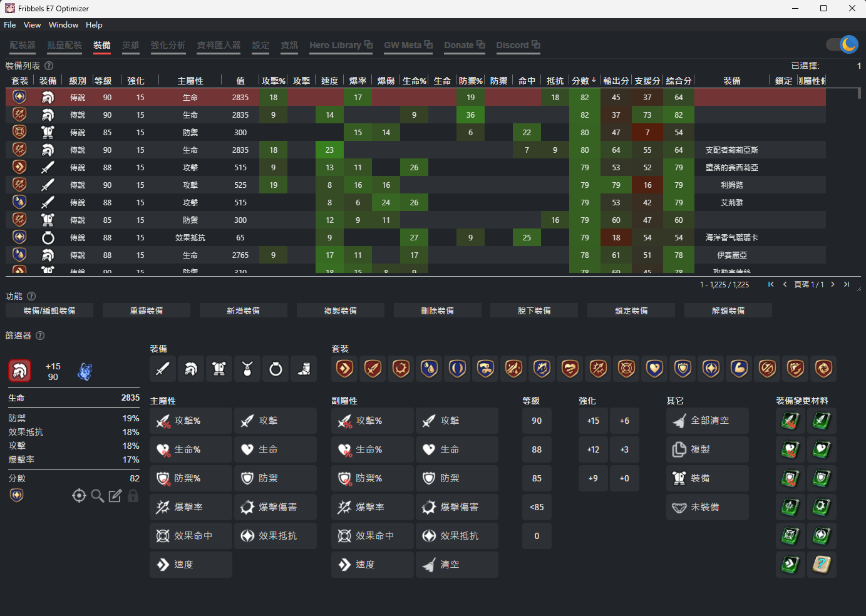Toggle the +15 enhancement filter
Viewport: 866px width, 616px height.
pos(593,421)
